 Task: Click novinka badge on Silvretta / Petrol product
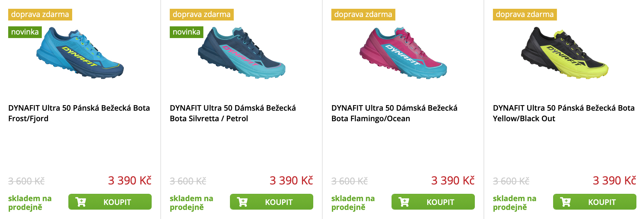pyautogui.click(x=186, y=32)
